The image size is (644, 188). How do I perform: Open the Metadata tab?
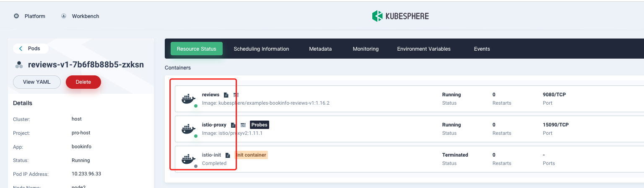[x=320, y=49]
